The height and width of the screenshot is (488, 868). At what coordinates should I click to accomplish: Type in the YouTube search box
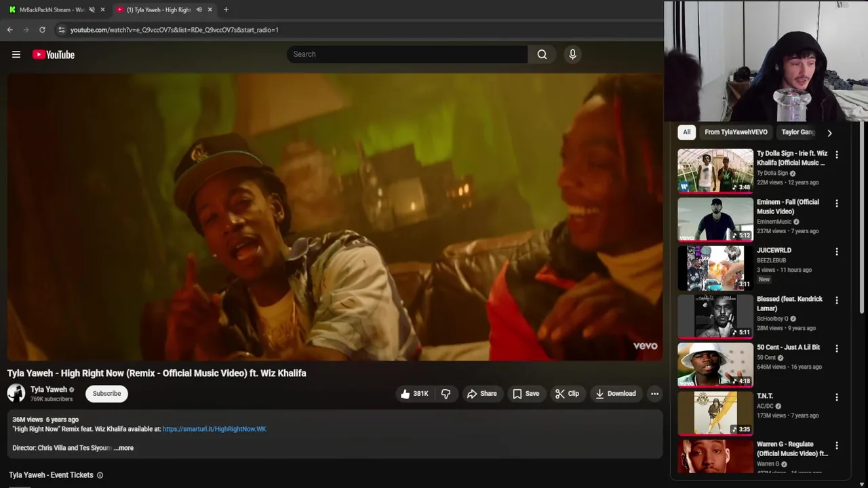[407, 54]
